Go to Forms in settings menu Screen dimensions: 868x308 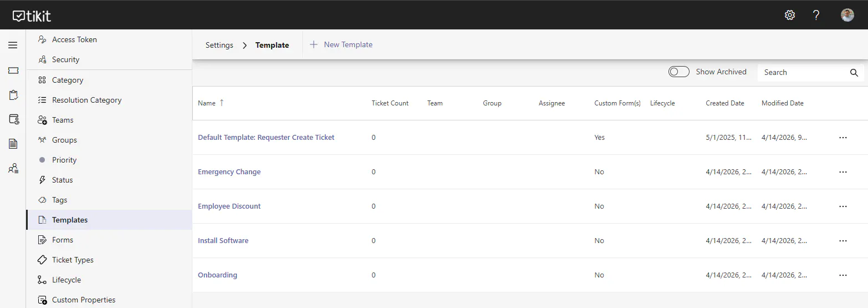(x=62, y=240)
